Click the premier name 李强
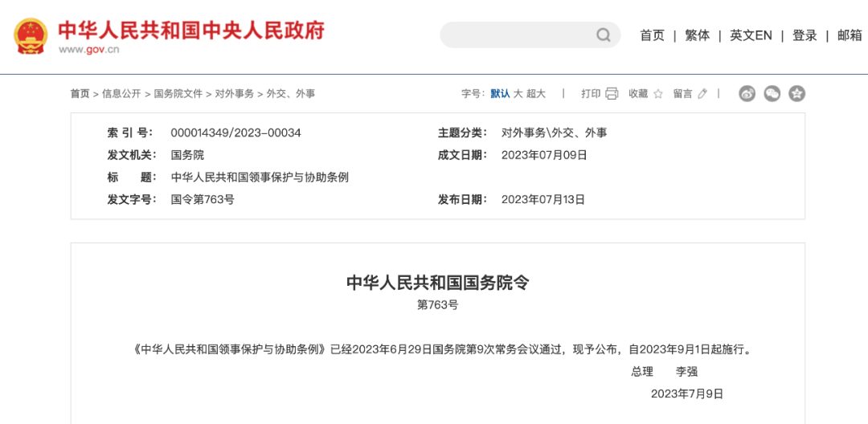 point(686,372)
